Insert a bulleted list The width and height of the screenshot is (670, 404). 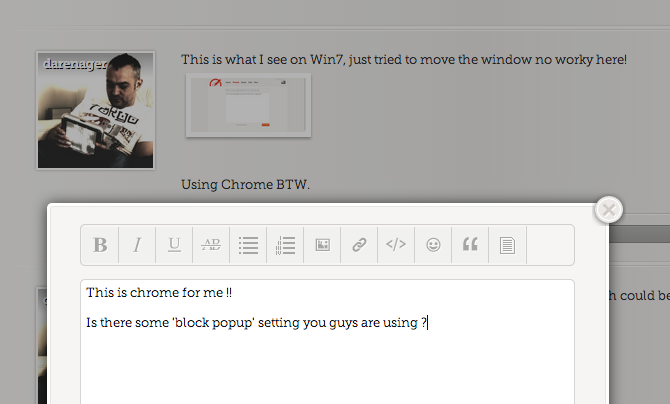(x=248, y=245)
